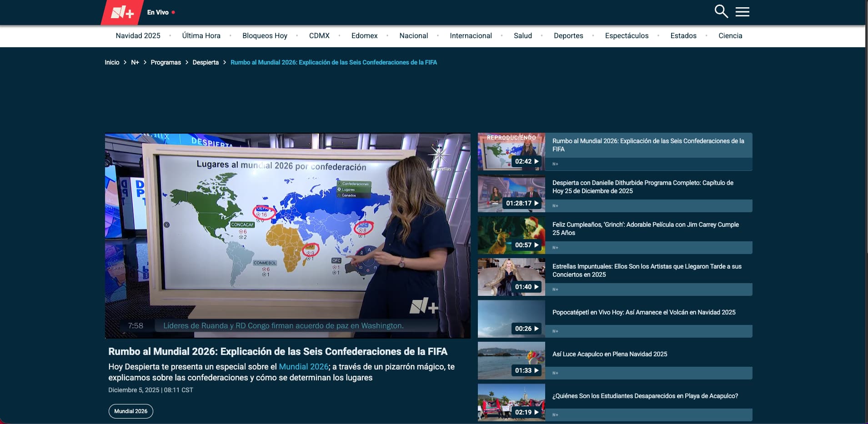Open the Deportes section
This screenshot has height=424, width=868.
[x=568, y=35]
